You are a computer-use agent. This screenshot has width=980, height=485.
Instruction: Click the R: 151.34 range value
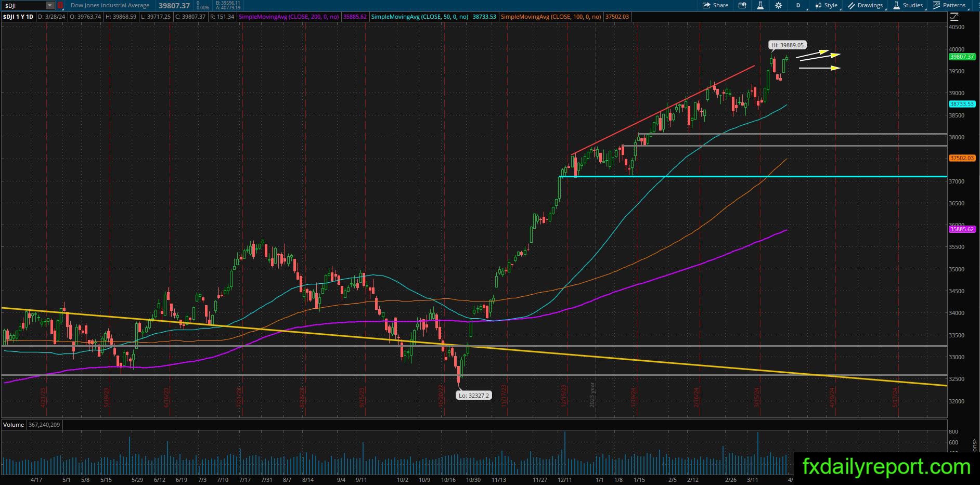click(222, 17)
